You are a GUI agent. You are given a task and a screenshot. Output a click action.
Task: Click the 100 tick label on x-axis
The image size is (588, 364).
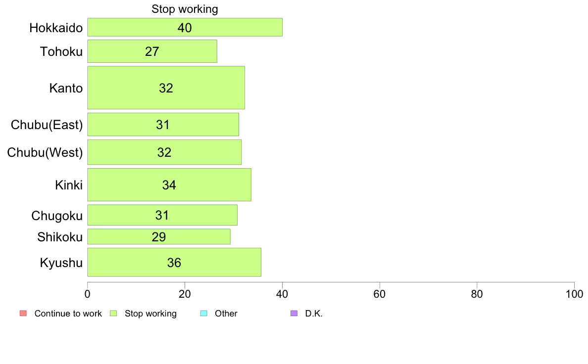click(574, 294)
